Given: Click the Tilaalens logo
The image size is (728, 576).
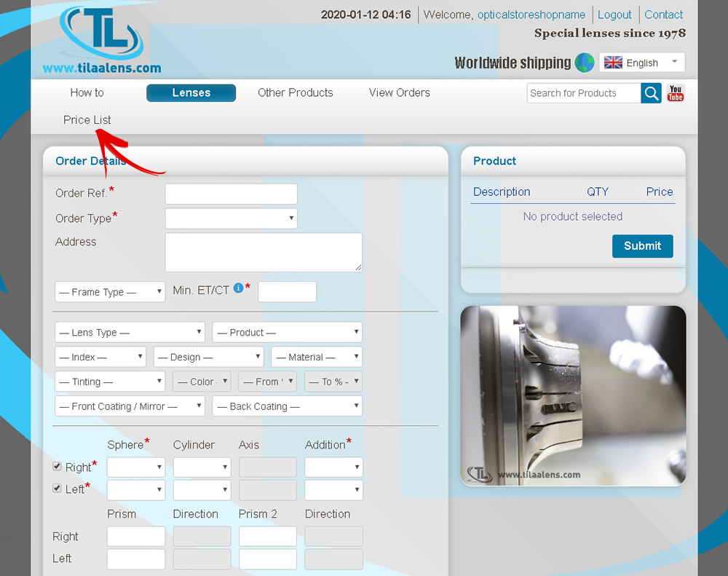Looking at the screenshot, I should pyautogui.click(x=102, y=40).
